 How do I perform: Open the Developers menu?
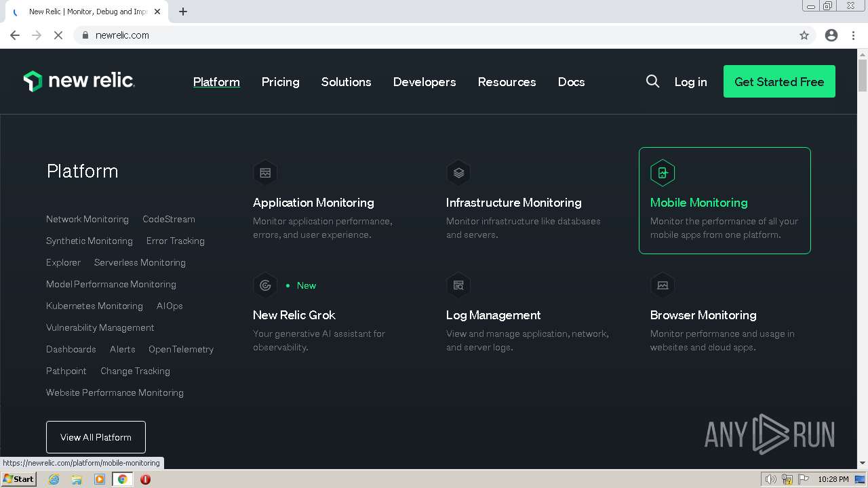[425, 81]
